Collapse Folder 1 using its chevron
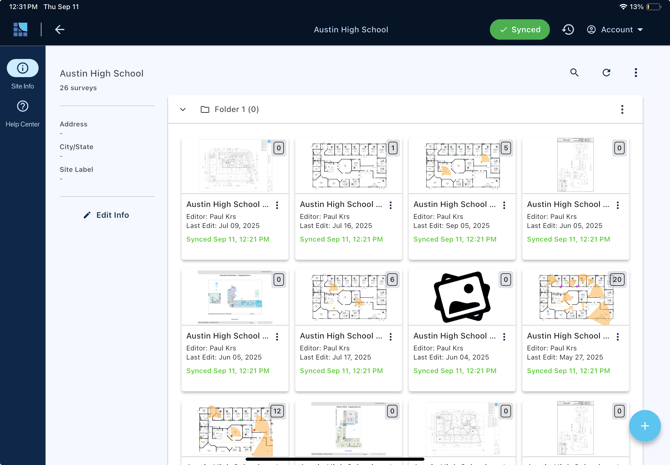This screenshot has height=465, width=670. pyautogui.click(x=183, y=109)
